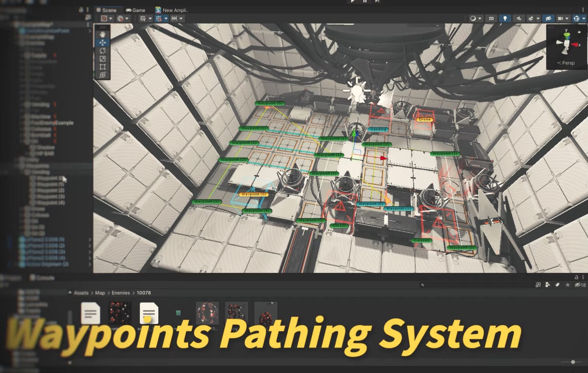Click Assets in the breadcrumb path

pos(81,293)
